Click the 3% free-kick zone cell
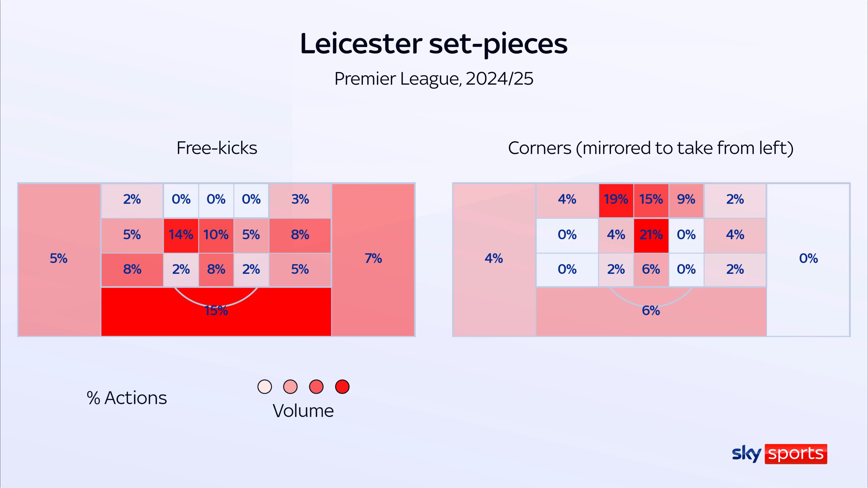The image size is (868, 488). pos(300,200)
